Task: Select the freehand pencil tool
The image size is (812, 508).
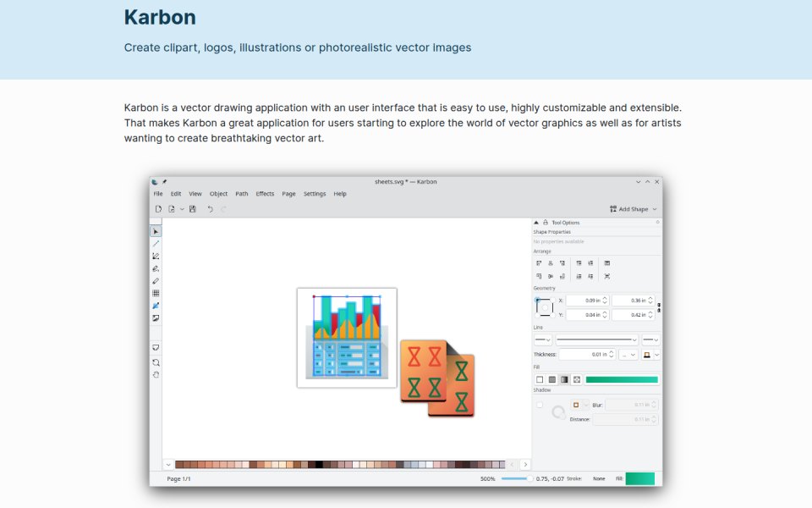Action: pyautogui.click(x=156, y=281)
